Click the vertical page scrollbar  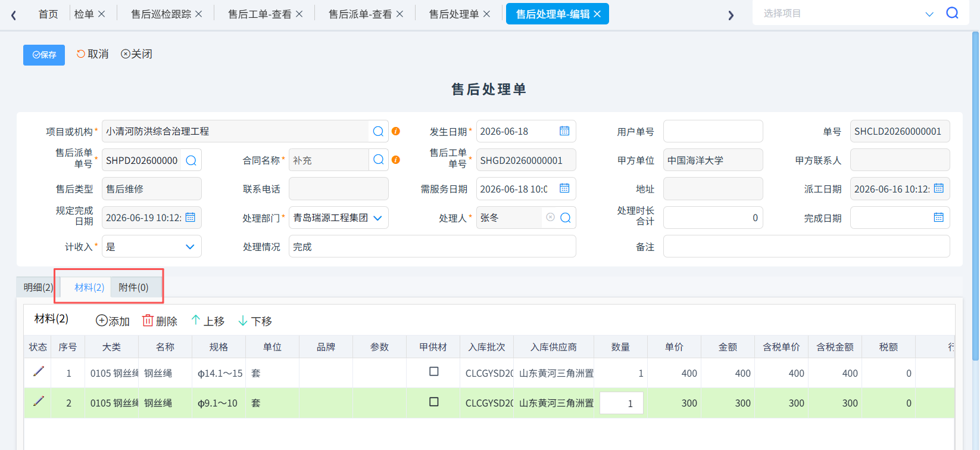[x=975, y=197]
